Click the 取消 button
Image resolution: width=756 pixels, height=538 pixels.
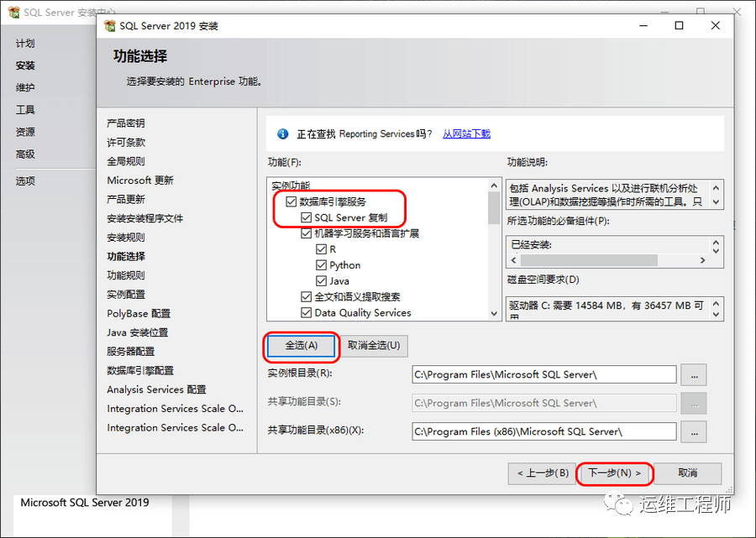pyautogui.click(x=687, y=473)
